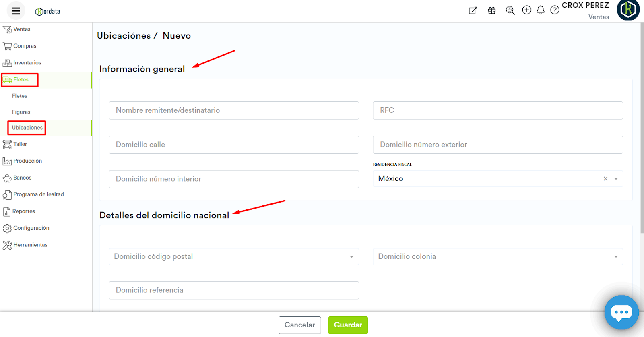Image resolution: width=644 pixels, height=337 pixels.
Task: Click the external link icon in header
Action: point(473,10)
